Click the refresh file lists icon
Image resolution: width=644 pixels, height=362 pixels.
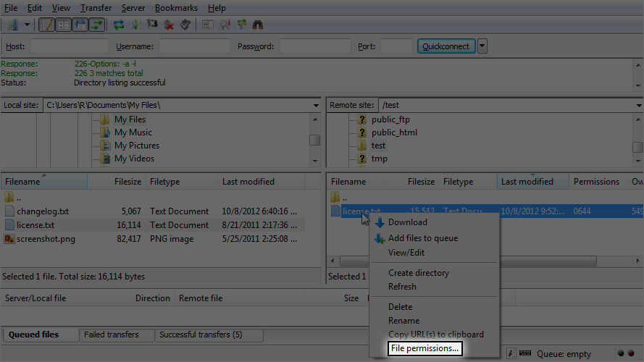point(119,25)
